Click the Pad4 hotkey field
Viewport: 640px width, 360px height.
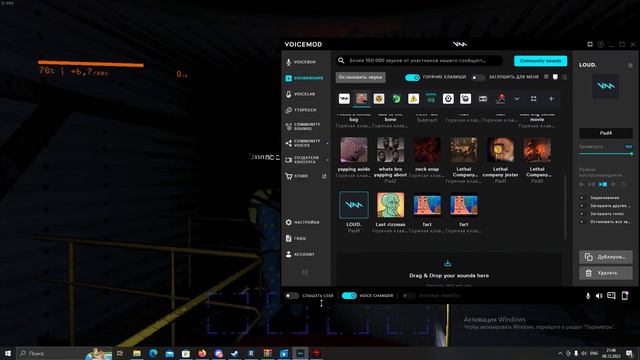click(x=606, y=133)
